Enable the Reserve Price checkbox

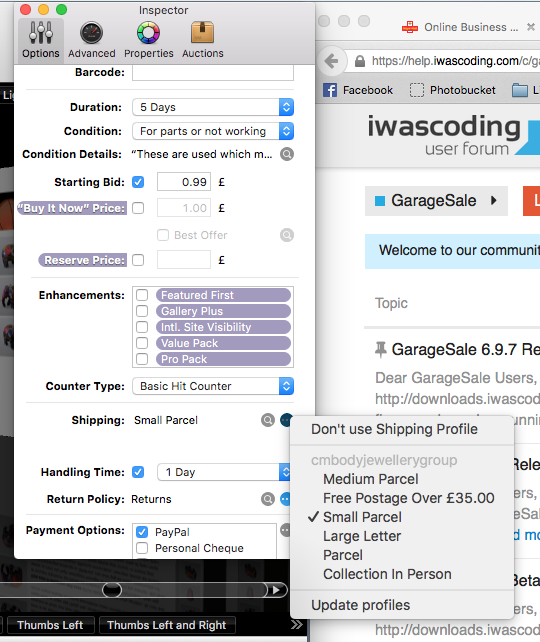[x=138, y=260]
